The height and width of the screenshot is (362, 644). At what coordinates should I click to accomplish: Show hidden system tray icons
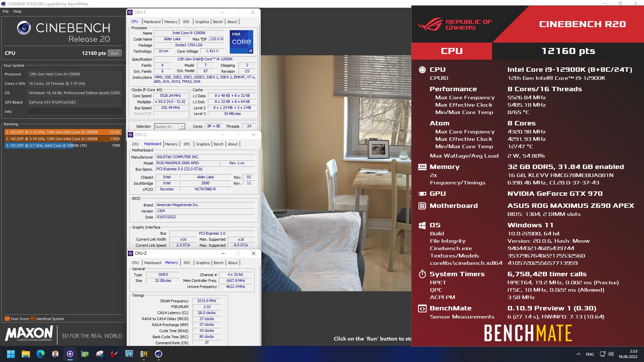[578, 354]
